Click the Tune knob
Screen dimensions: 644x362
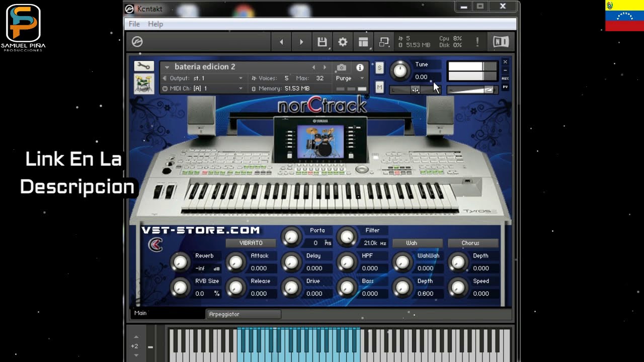(x=400, y=71)
